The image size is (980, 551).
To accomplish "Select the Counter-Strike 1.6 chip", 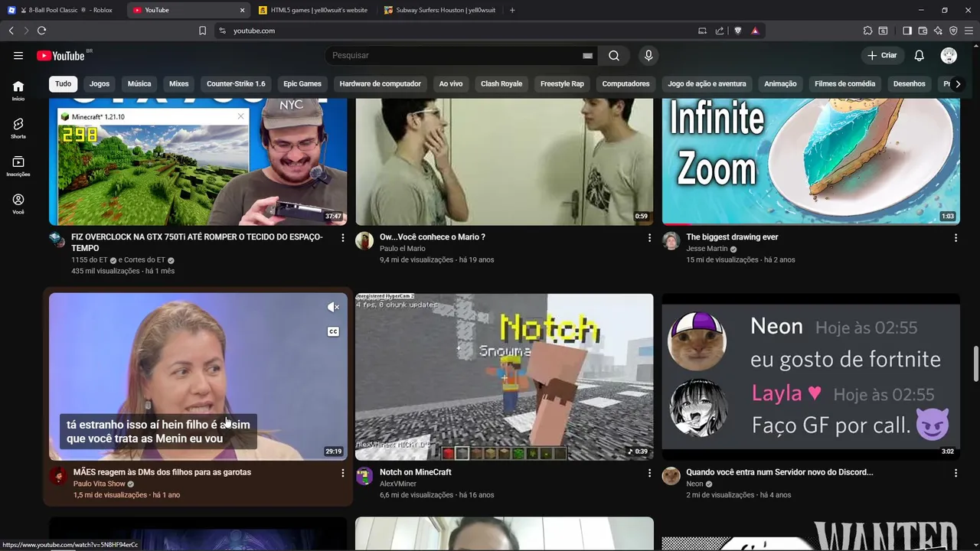I will [236, 84].
